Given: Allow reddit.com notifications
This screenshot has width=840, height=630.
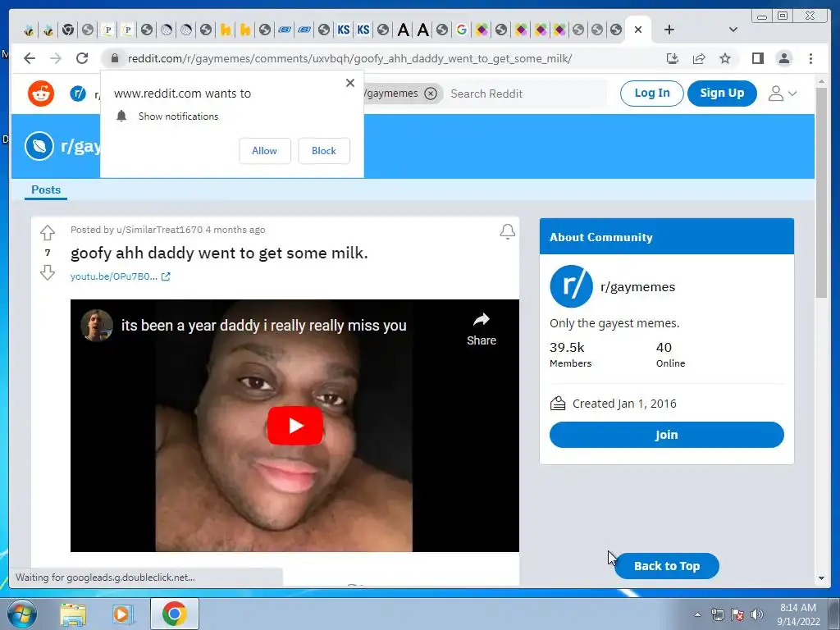Looking at the screenshot, I should (x=265, y=151).
